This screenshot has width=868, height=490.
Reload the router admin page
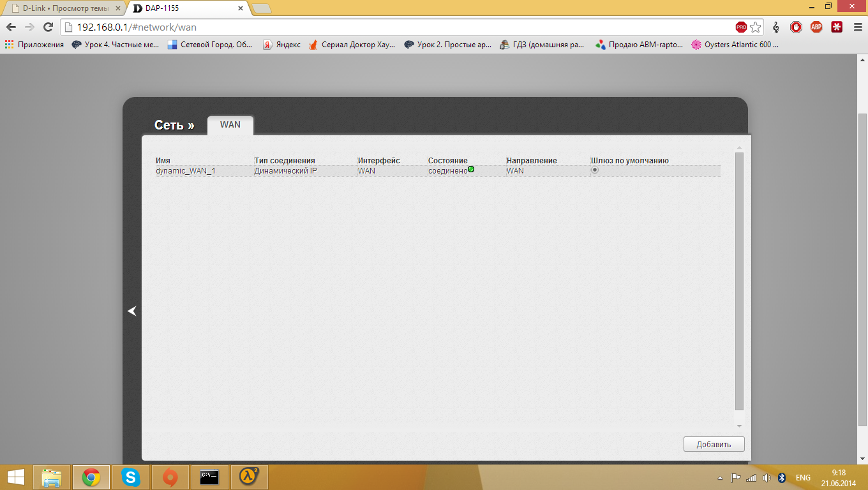[48, 27]
